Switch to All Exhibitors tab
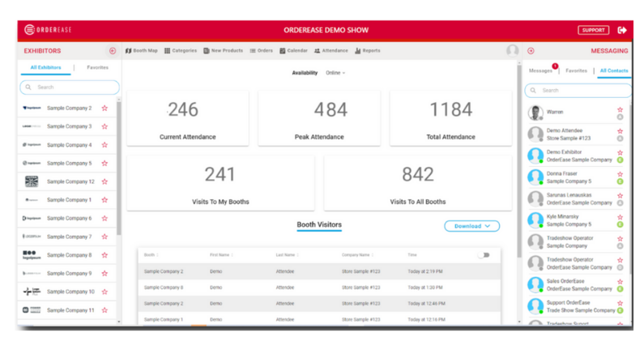The image size is (644, 358). (x=45, y=67)
